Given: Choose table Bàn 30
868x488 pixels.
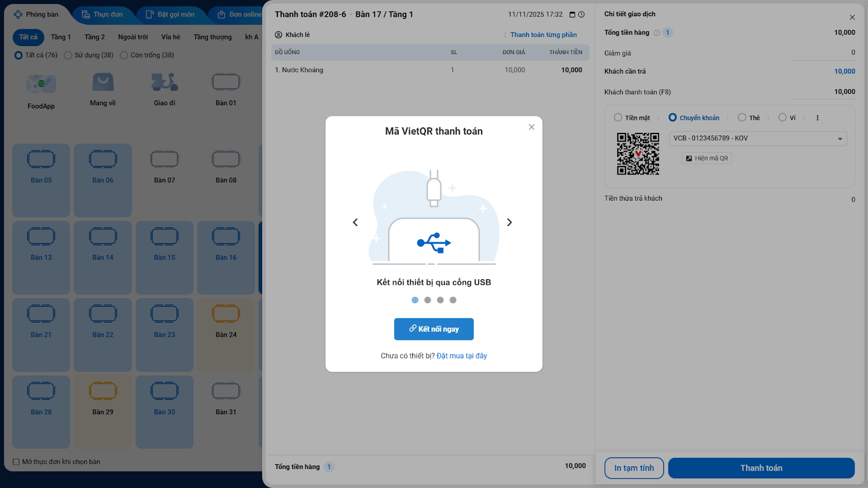Looking at the screenshot, I should pyautogui.click(x=164, y=412).
